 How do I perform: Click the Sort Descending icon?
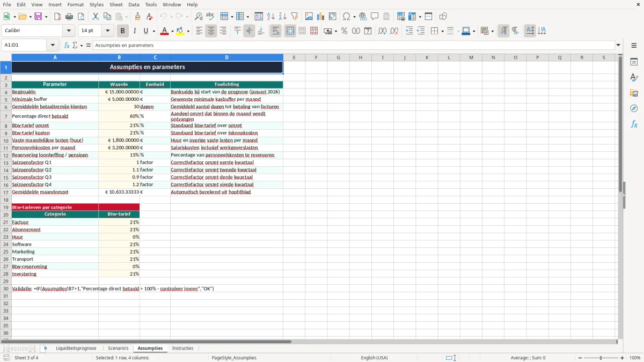283,17
